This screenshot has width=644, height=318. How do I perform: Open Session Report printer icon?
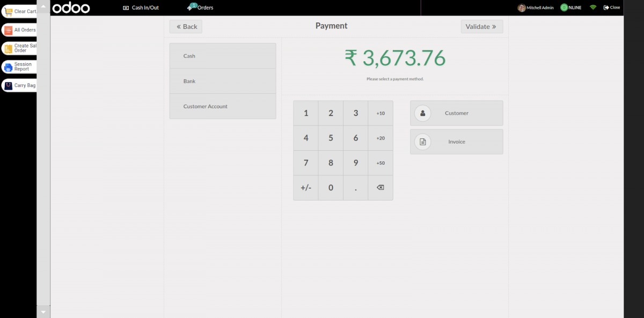(8, 67)
